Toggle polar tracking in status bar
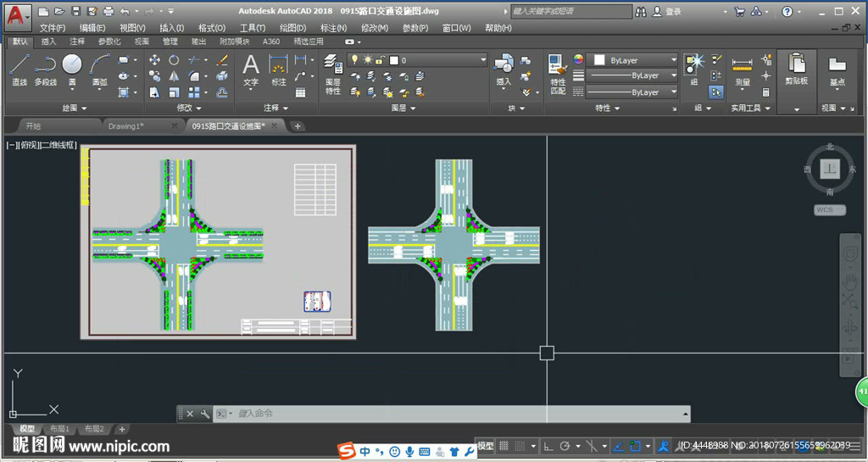 [565, 446]
